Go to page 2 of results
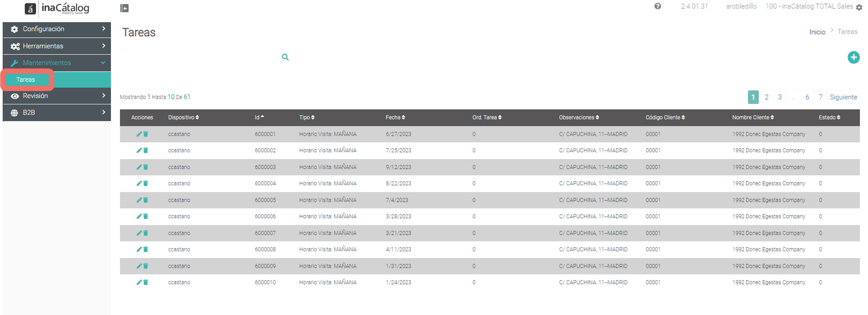868x315 pixels. click(x=767, y=97)
